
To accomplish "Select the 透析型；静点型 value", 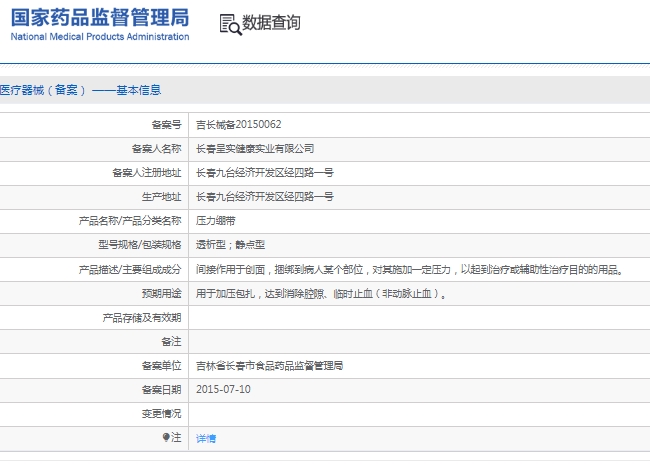I will click(230, 245).
